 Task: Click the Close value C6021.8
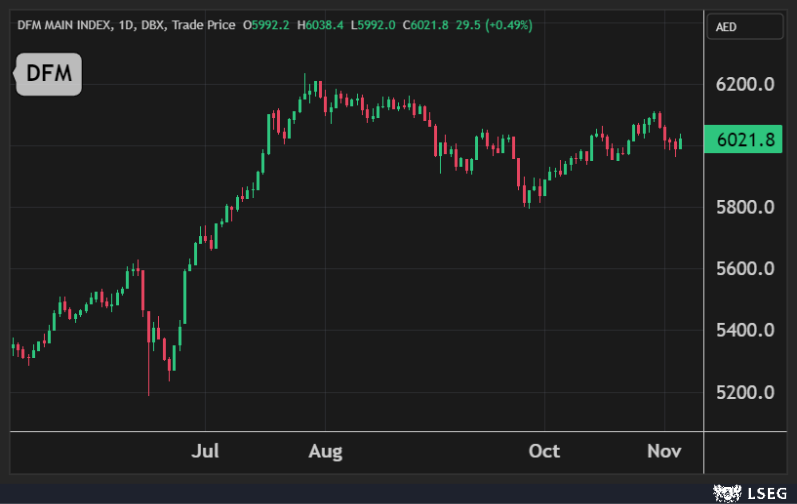(428, 24)
